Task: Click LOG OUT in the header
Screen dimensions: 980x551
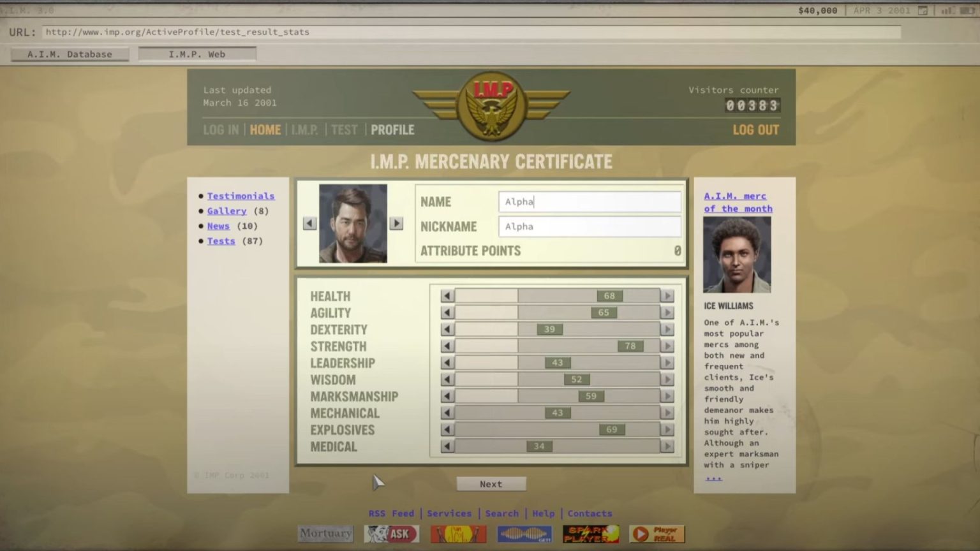Action: click(x=755, y=130)
